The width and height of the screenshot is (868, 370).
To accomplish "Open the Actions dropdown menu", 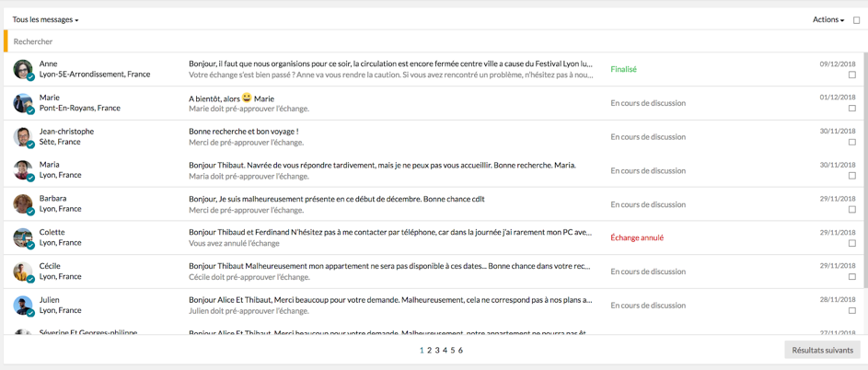I will pyautogui.click(x=827, y=19).
